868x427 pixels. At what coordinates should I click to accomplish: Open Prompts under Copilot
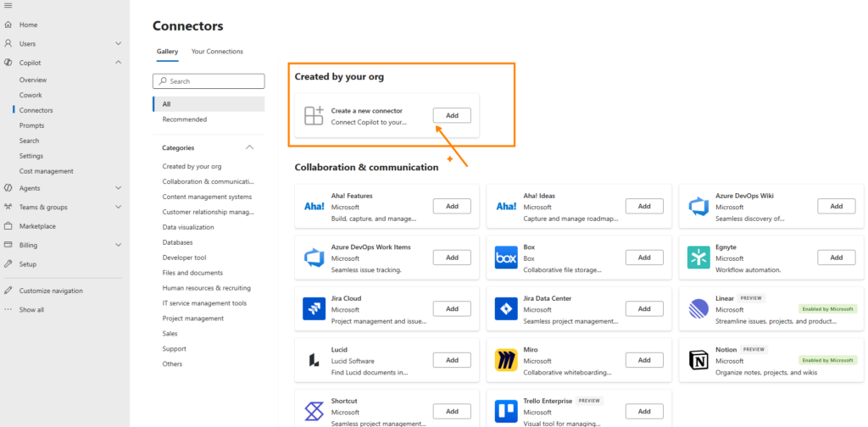31,125
